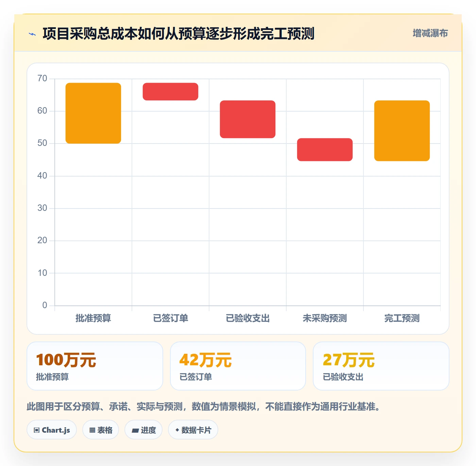Click the orange 完工预测 bar in the chart
Image resolution: width=476 pixels, height=466 pixels.
pyautogui.click(x=402, y=131)
